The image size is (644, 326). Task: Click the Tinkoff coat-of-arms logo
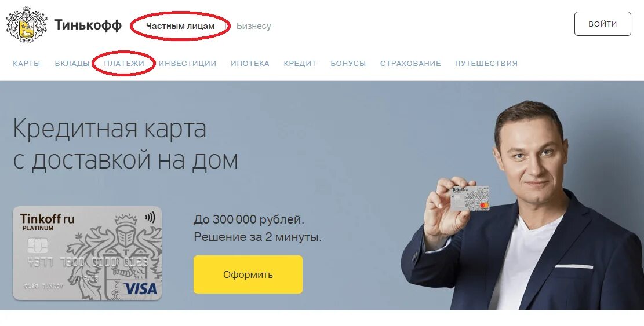[27, 24]
